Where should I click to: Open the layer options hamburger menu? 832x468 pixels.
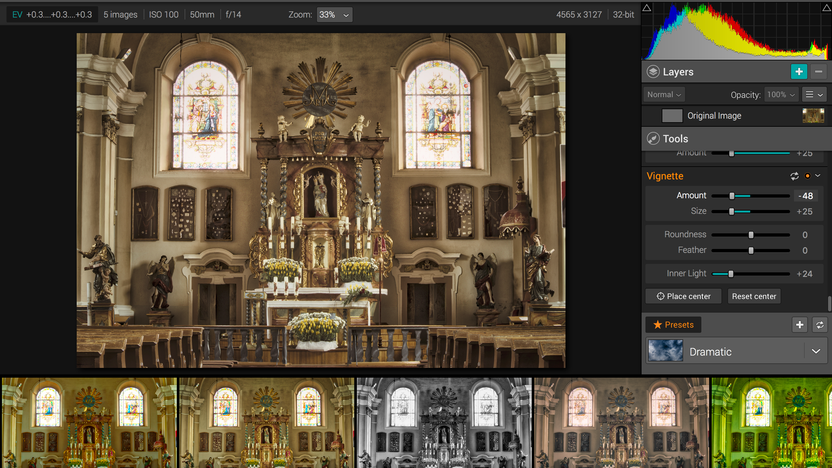[x=814, y=94]
